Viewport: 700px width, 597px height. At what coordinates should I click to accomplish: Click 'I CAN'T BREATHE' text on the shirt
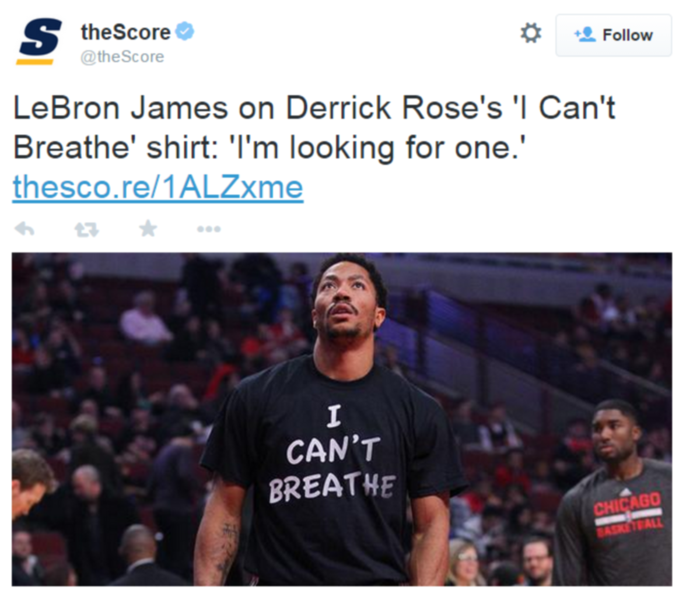pyautogui.click(x=332, y=455)
